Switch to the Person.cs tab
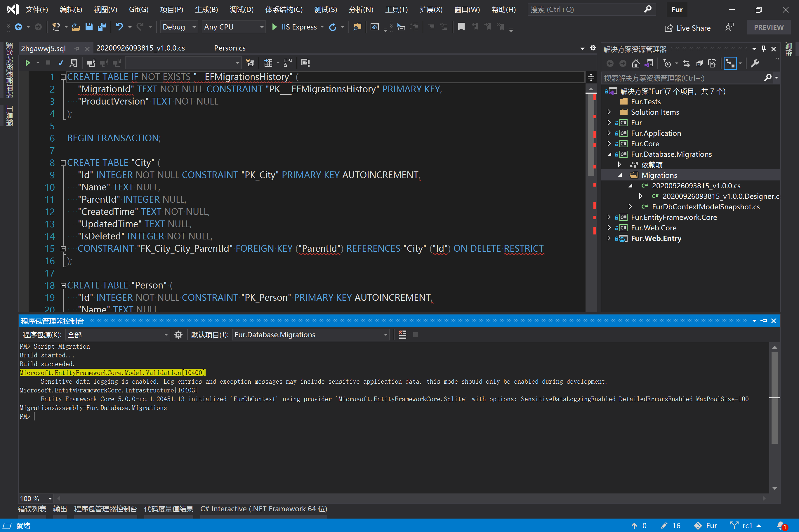 coord(230,48)
